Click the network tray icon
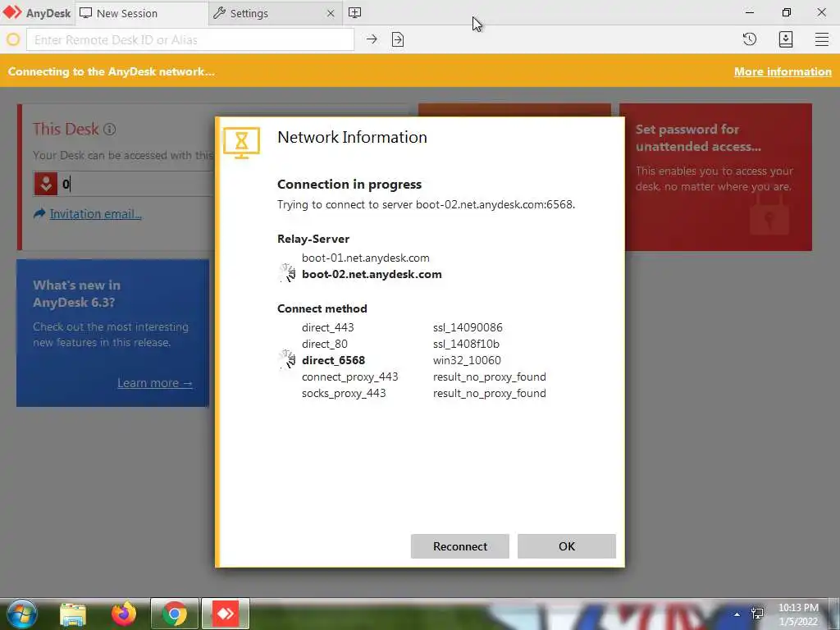The height and width of the screenshot is (630, 840). pos(757,614)
